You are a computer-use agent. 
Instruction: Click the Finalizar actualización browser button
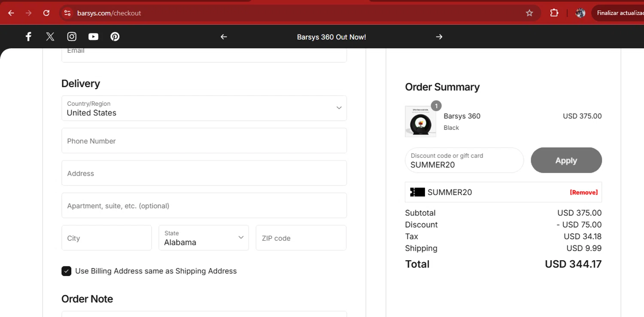point(618,13)
